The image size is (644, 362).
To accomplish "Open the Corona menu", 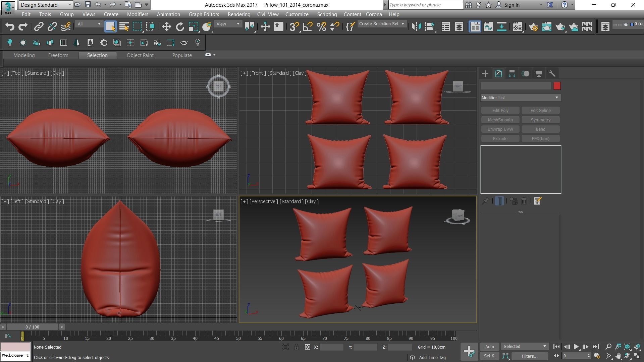I will pos(374,14).
